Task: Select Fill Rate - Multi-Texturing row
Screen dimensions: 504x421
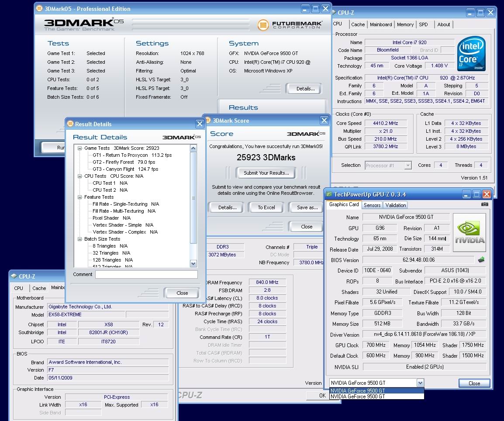Action: point(124,211)
